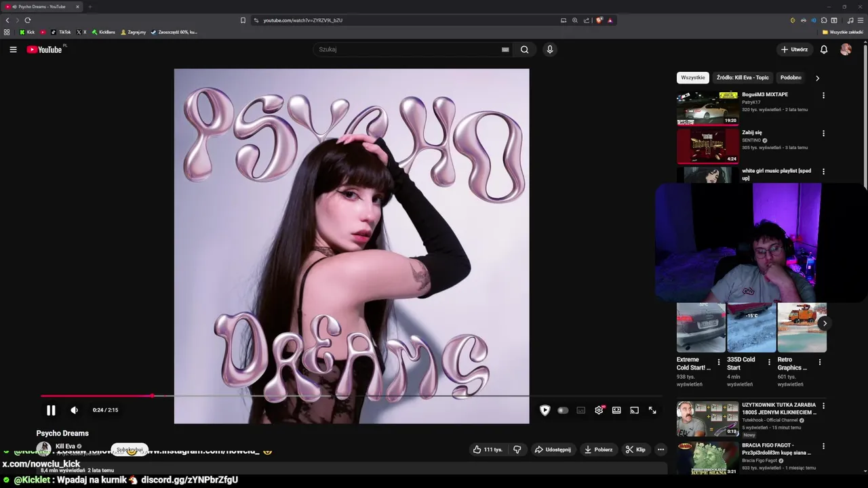868x488 pixels.
Task: Open more actions ellipsis under video
Action: coord(660,449)
